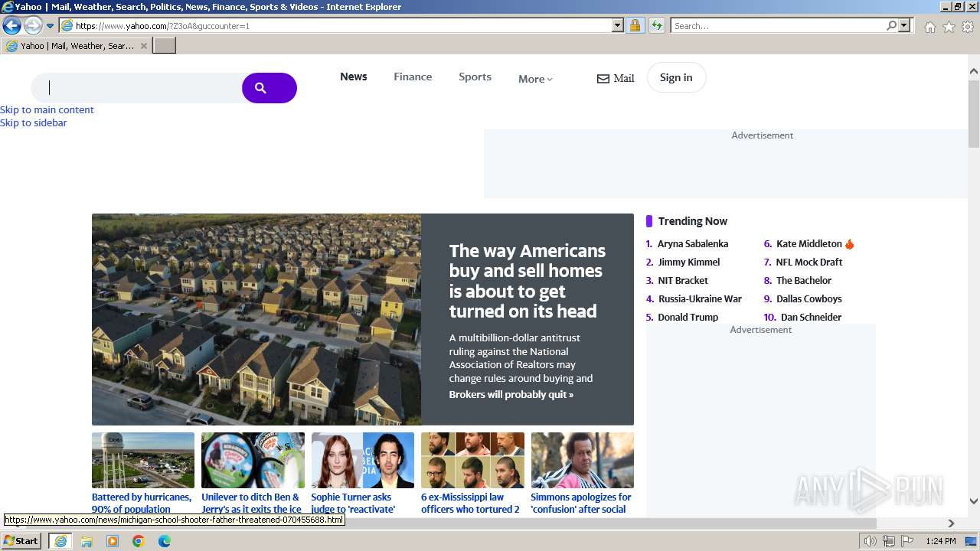Image resolution: width=980 pixels, height=551 pixels.
Task: Open trending topic The Bachelor
Action: point(804,281)
